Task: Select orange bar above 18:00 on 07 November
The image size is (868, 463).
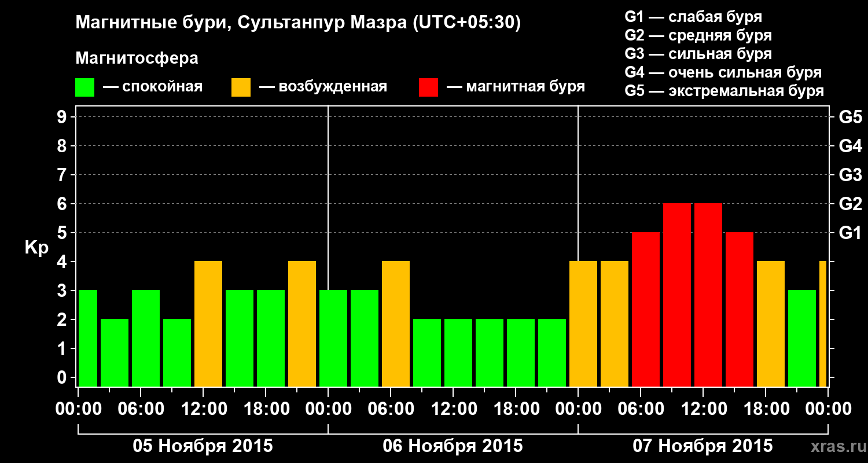Action: click(x=771, y=324)
